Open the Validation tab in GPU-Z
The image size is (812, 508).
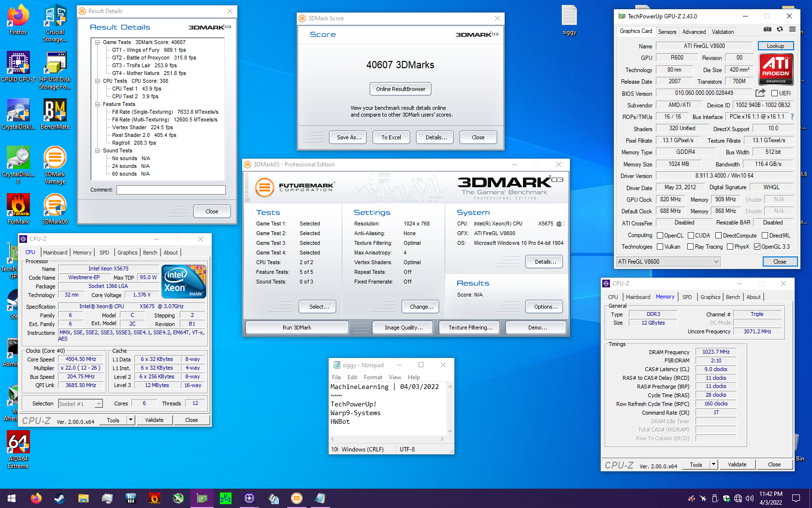pyautogui.click(x=723, y=32)
